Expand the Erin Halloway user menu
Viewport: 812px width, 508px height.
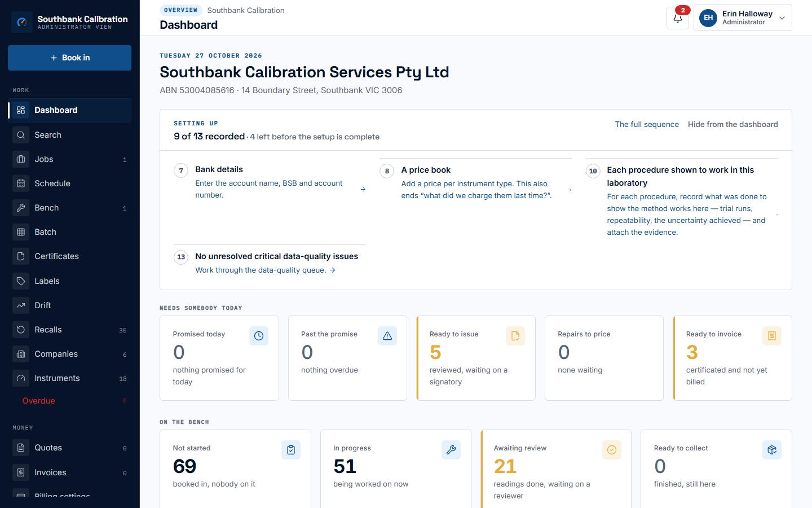743,17
